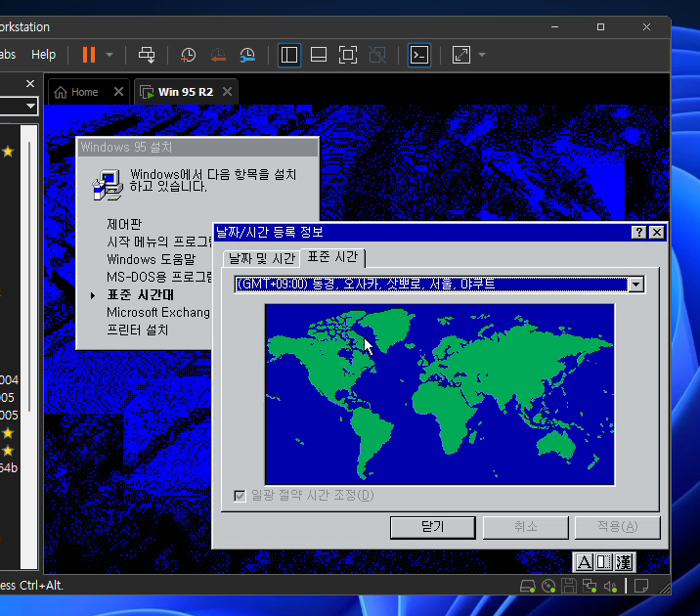700x616 pixels.
Task: Click the 취소 button
Action: [x=525, y=528]
